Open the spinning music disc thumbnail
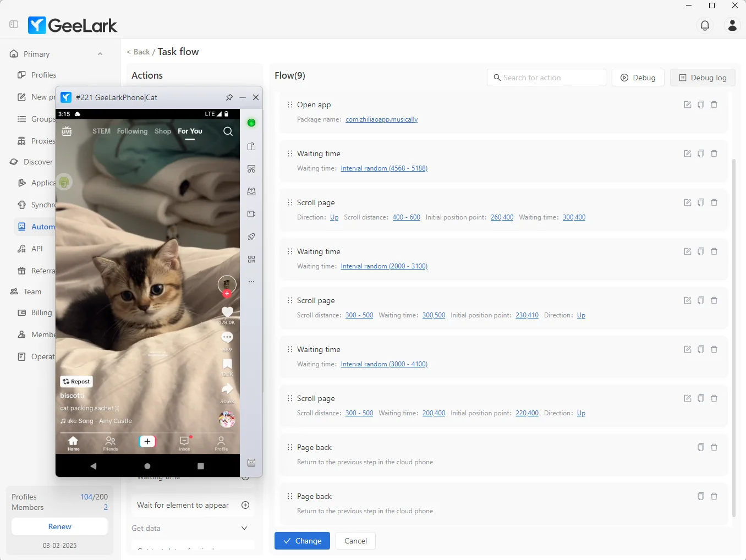 [x=227, y=420]
